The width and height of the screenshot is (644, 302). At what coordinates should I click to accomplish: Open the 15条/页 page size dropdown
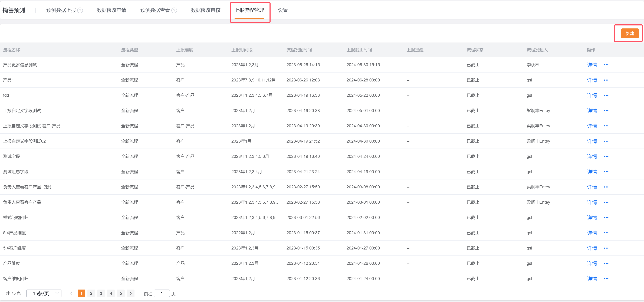pyautogui.click(x=44, y=293)
